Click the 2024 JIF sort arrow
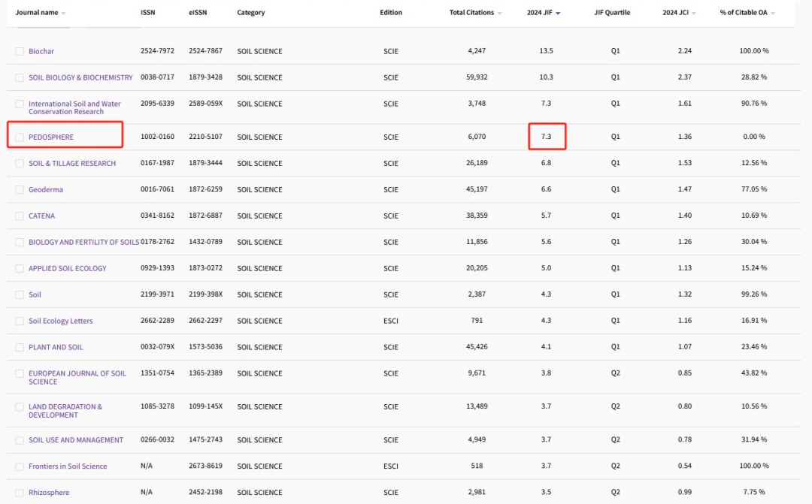The width and height of the screenshot is (812, 504). pos(558,14)
